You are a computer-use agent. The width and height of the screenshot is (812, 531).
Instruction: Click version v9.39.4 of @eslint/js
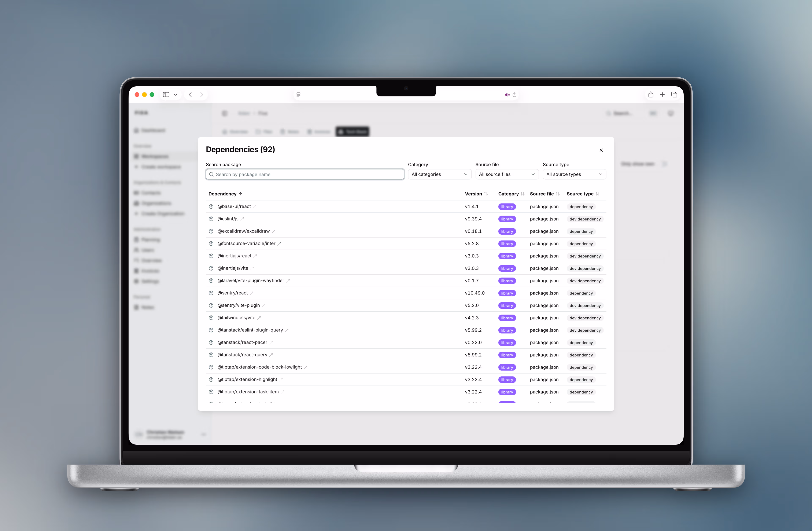pos(473,219)
